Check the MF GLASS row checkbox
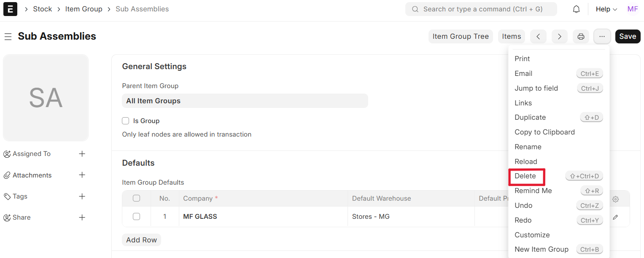The width and height of the screenshot is (644, 258). pos(136,217)
